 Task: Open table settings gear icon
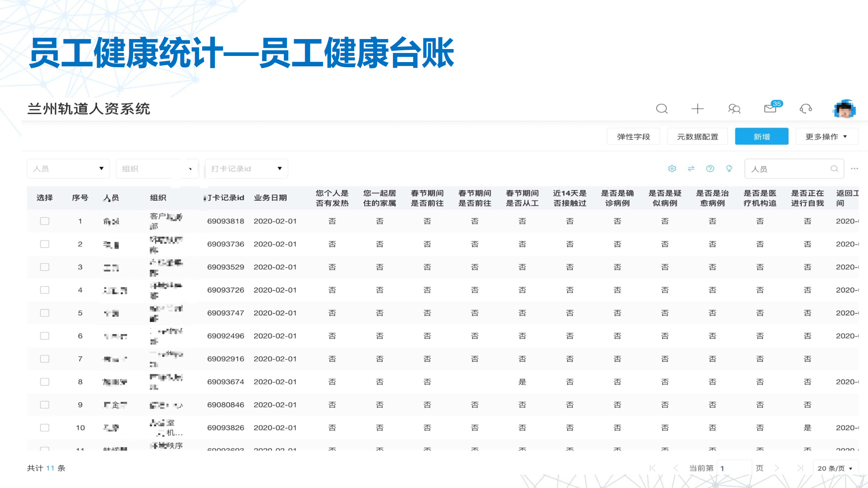(672, 169)
